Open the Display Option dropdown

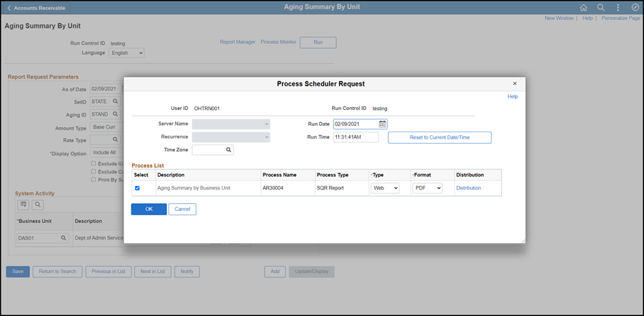106,153
